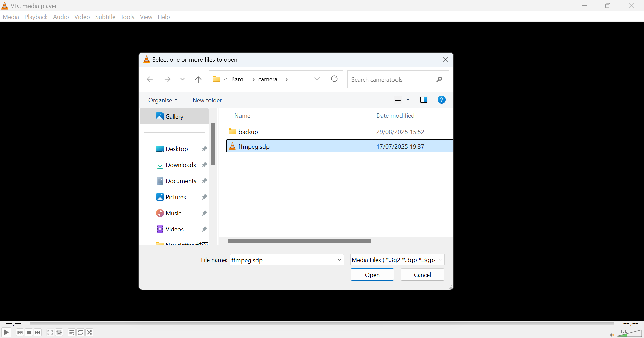Click the Play button in VLC
Viewport: 644px width, 338px height.
click(x=6, y=332)
